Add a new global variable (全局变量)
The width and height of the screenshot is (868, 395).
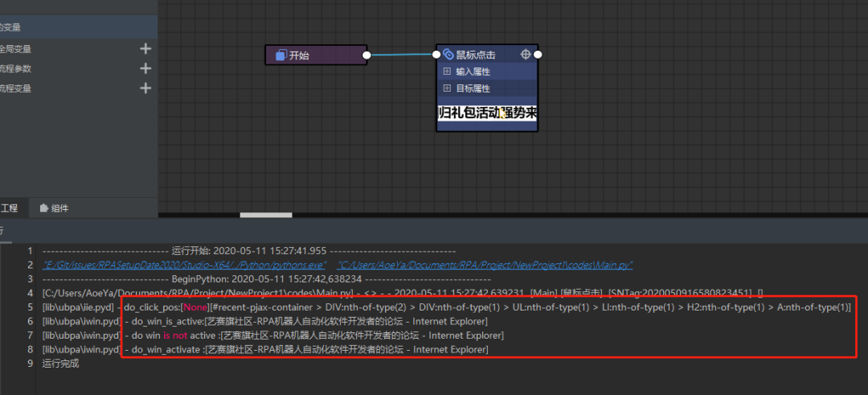click(145, 49)
